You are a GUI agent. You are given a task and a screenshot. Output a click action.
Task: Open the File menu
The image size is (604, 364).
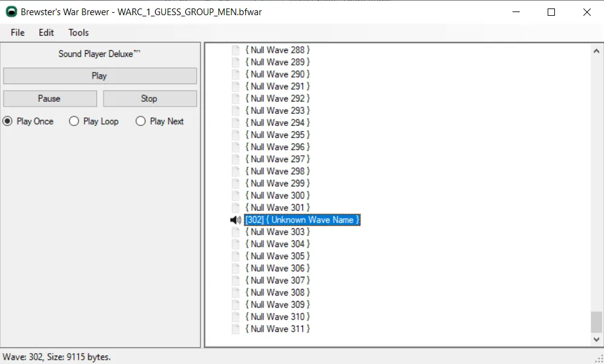[x=18, y=33]
